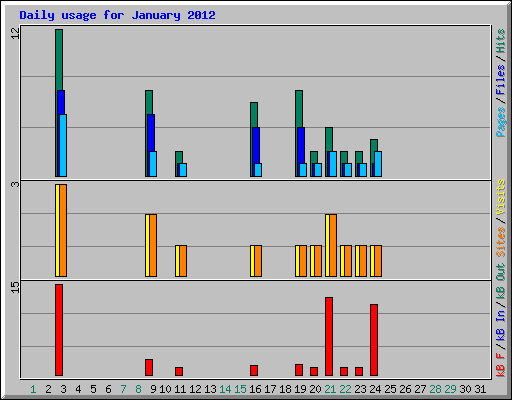
Task: Click the green Hits bar for day 16
Action: [x=254, y=115]
